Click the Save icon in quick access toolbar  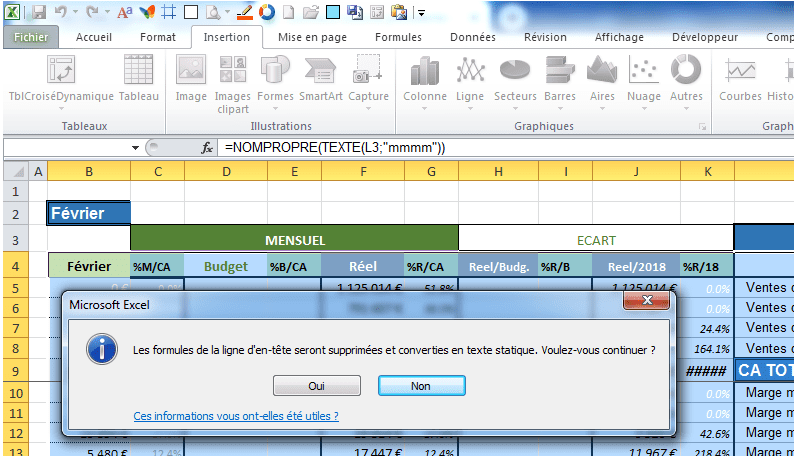[x=39, y=13]
